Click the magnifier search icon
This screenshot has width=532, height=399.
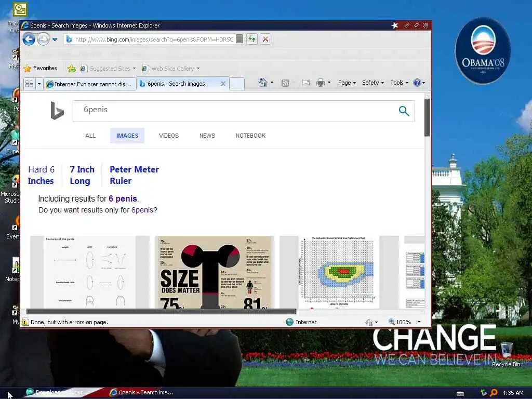point(404,111)
